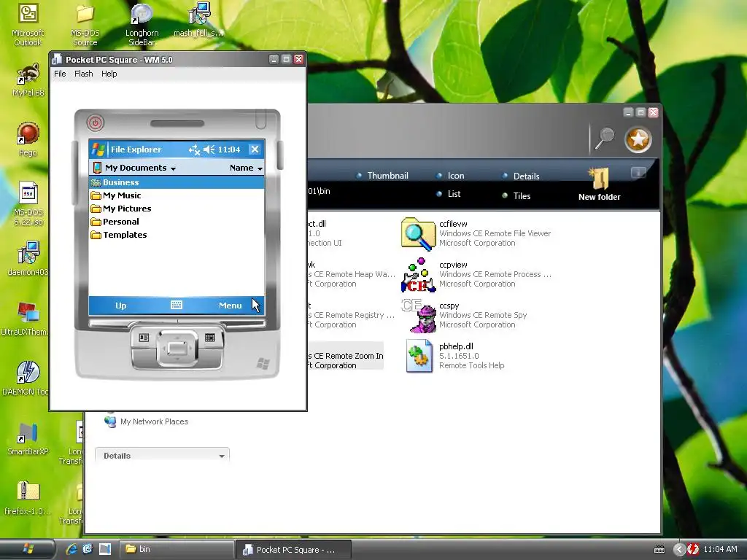The image size is (747, 560).
Task: Click the star favorites icon
Action: click(x=638, y=140)
